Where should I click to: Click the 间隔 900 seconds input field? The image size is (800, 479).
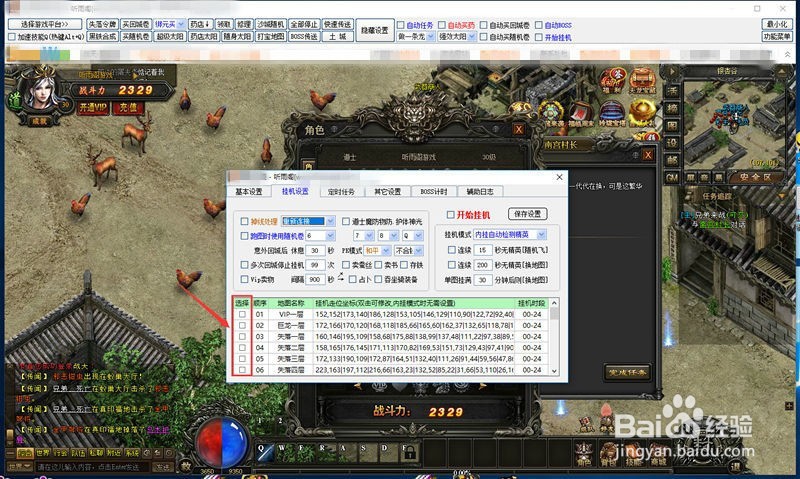tap(315, 280)
